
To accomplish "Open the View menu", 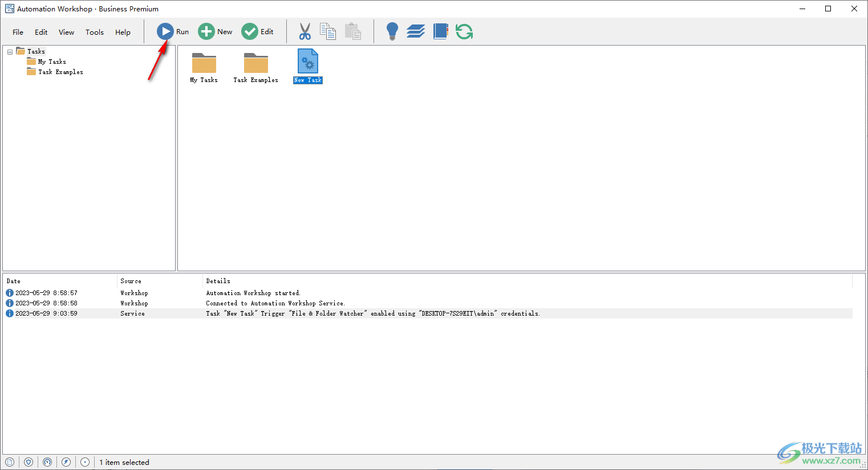I will 67,32.
